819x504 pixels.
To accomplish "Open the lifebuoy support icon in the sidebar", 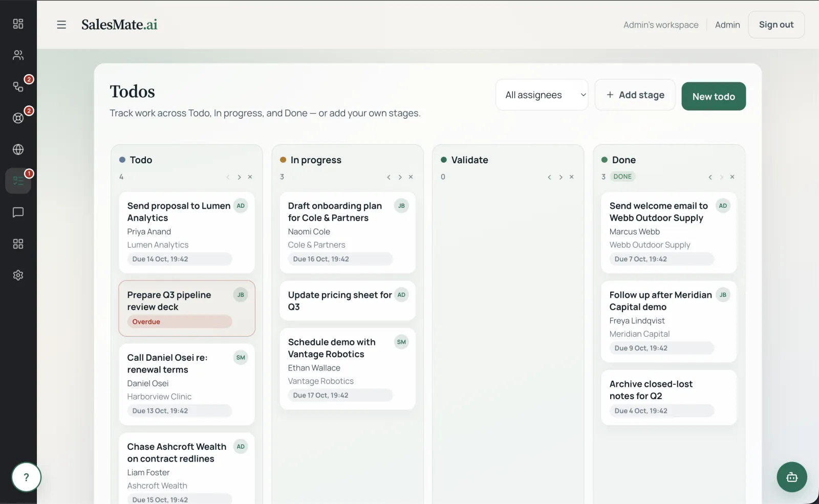I will [18, 118].
